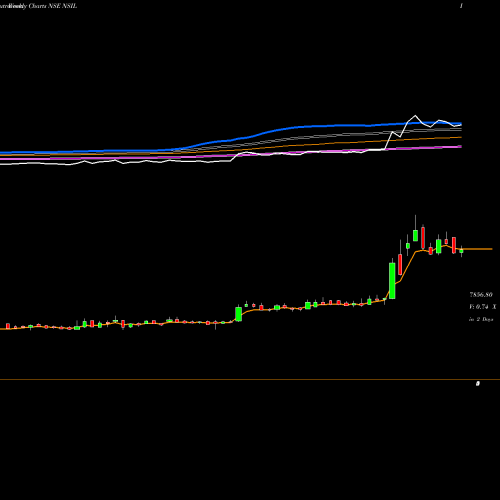Click the 'V: 0.74 X' volume text
500x500 pixels.
[x=482, y=307]
